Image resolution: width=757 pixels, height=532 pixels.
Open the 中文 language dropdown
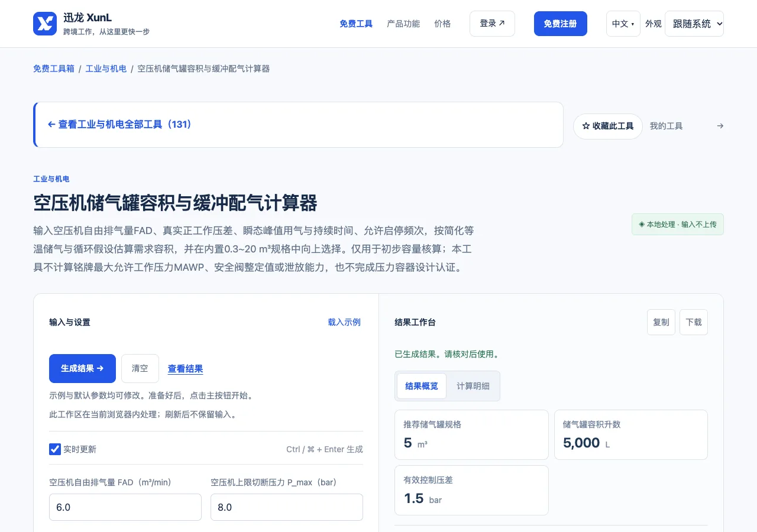pyautogui.click(x=623, y=24)
